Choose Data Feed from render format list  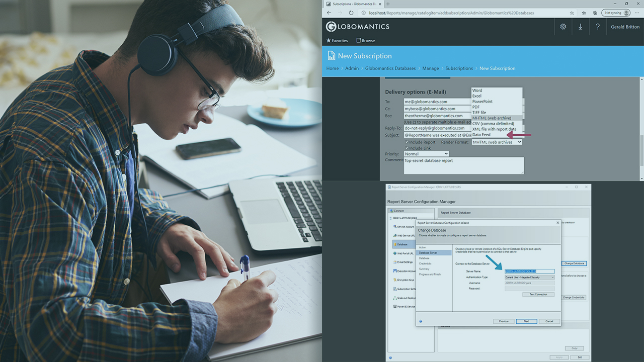click(481, 135)
